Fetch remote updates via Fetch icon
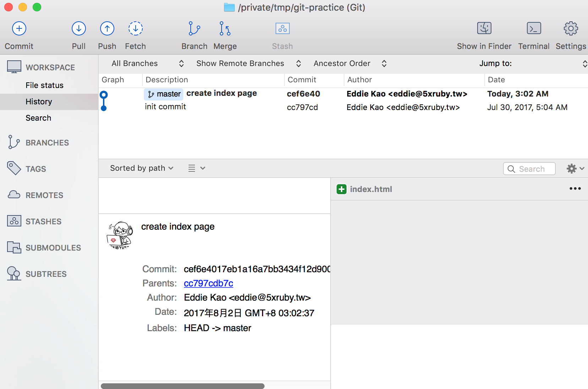Image resolution: width=588 pixels, height=389 pixels. 135,29
